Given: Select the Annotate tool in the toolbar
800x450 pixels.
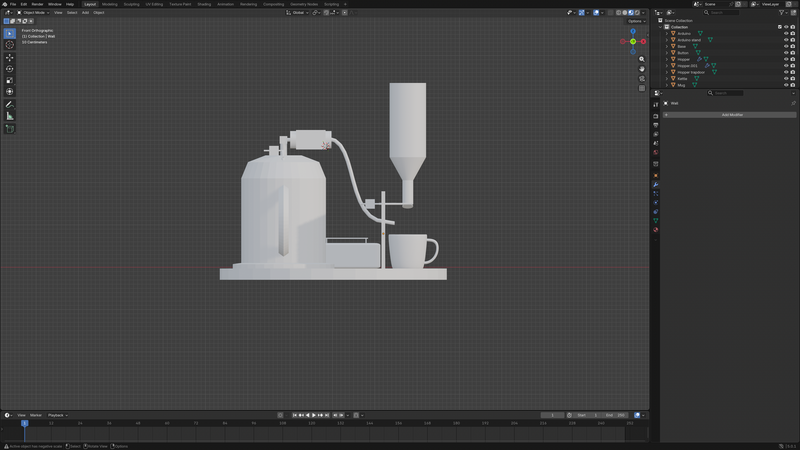Looking at the screenshot, I should click(10, 104).
